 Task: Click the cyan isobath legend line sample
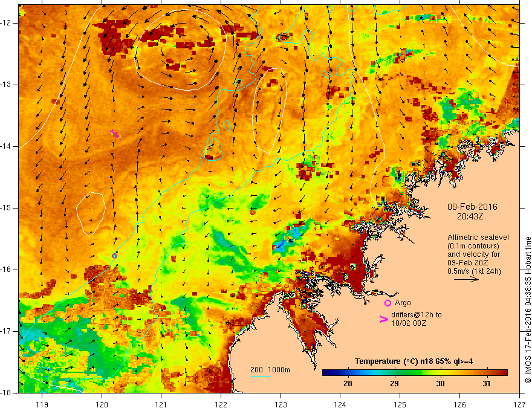click(x=260, y=377)
